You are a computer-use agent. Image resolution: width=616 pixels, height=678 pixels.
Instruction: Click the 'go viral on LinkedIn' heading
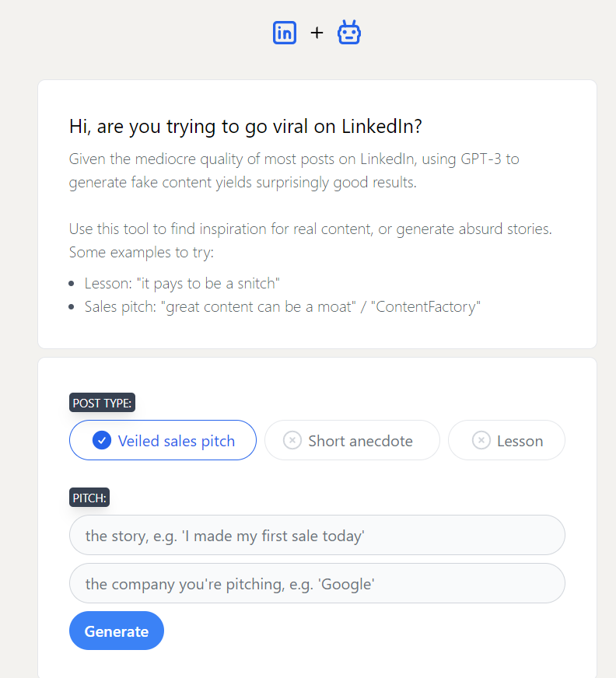[x=246, y=127]
